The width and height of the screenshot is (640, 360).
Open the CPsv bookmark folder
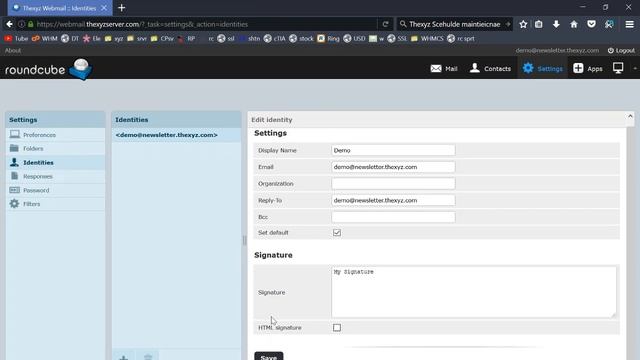coord(162,38)
